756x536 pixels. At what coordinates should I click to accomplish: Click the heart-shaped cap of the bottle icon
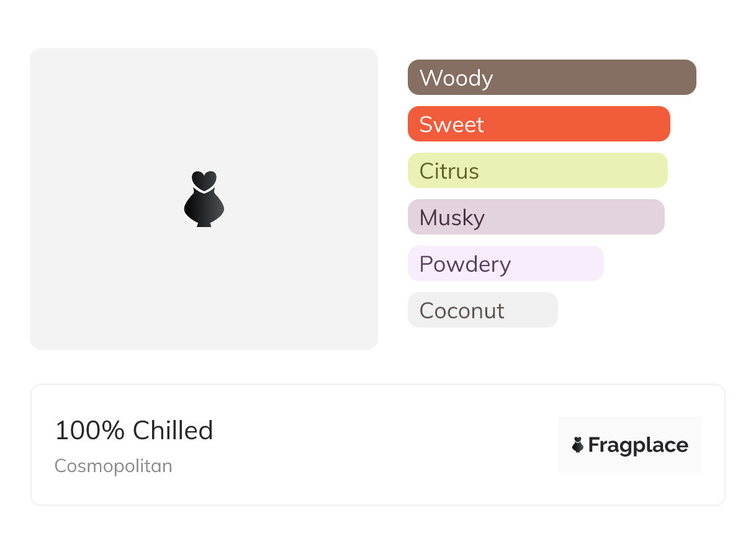point(204,180)
